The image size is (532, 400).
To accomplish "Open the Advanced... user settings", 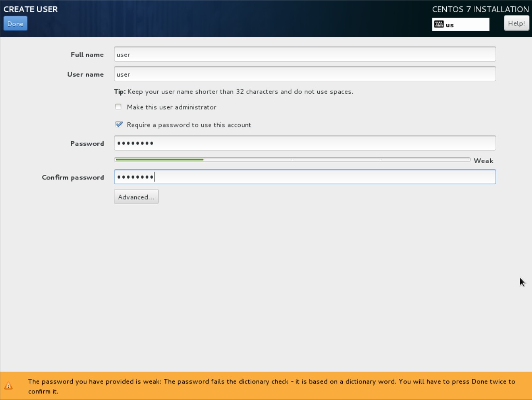I will tap(136, 197).
